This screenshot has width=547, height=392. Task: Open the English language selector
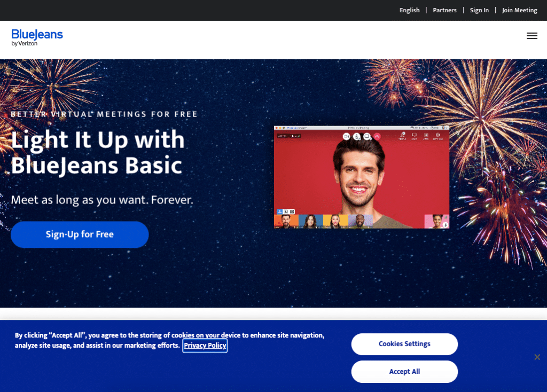click(x=410, y=10)
